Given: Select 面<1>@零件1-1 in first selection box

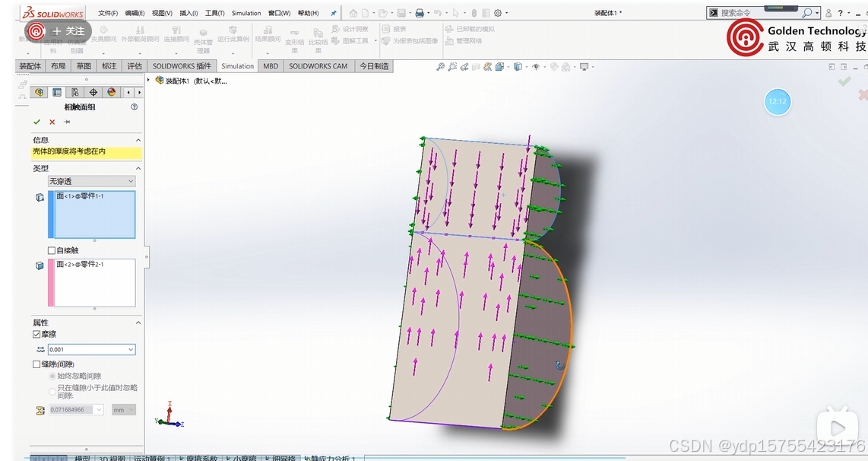Looking at the screenshot, I should click(x=80, y=196).
